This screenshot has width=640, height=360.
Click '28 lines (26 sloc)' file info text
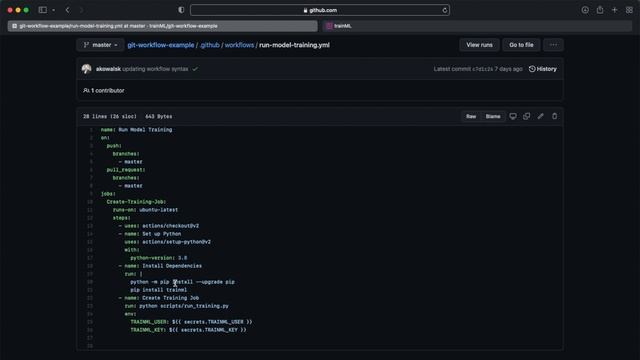point(109,116)
